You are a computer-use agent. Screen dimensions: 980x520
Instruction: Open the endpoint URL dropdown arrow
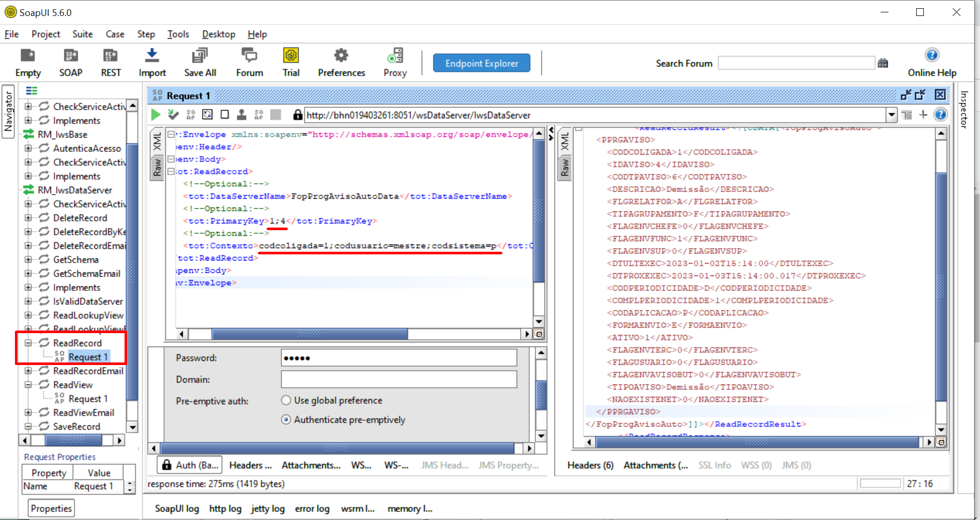(x=891, y=115)
